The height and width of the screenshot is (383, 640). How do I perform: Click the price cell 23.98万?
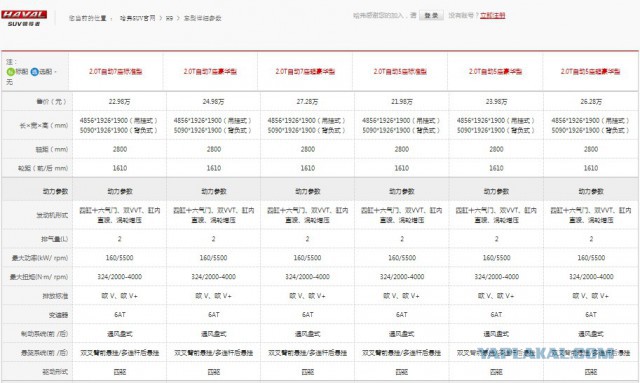(x=496, y=101)
